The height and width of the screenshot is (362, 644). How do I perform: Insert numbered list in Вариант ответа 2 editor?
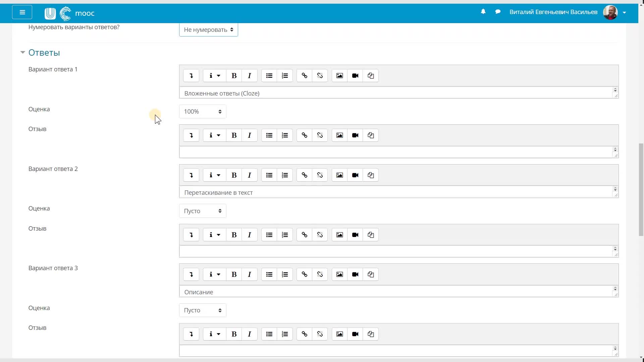coord(285,175)
